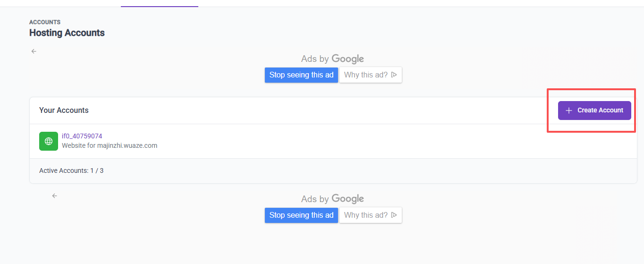Click the green globe icon for if0_40759074

coord(48,141)
